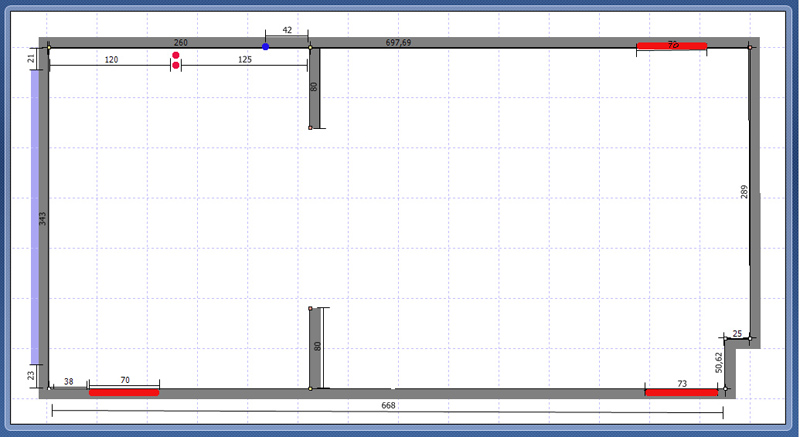The image size is (800, 437).
Task: Click the blue point on the top wall
Action: click(265, 46)
